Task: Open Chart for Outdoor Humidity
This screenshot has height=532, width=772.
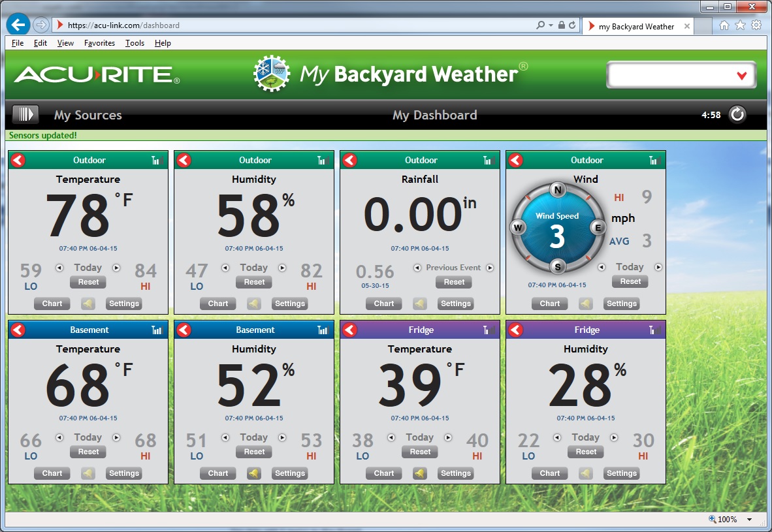Action: coord(217,304)
